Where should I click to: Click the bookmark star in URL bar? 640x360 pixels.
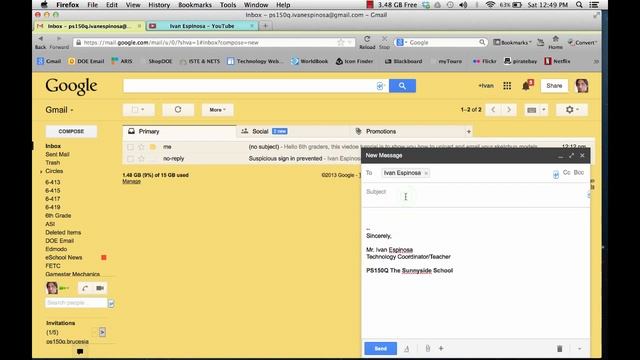pyautogui.click(x=341, y=42)
